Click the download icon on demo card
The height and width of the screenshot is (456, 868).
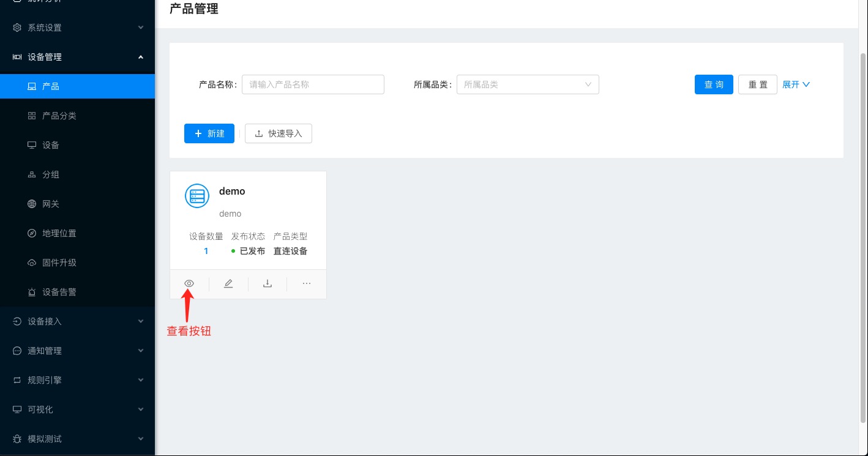click(x=268, y=283)
